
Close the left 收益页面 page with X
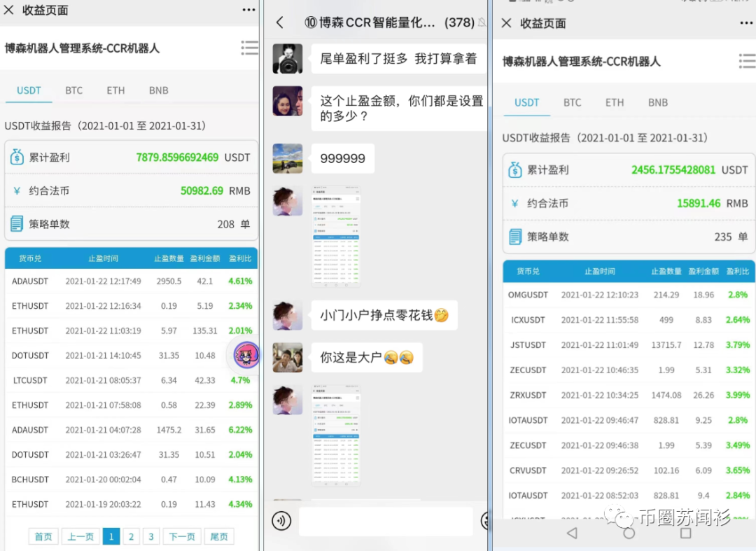pos(8,10)
